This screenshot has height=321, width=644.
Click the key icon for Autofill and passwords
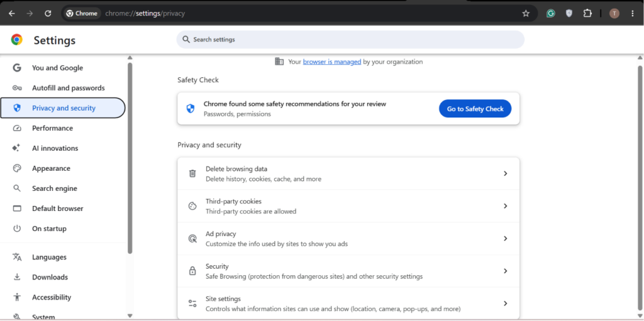pos(17,88)
